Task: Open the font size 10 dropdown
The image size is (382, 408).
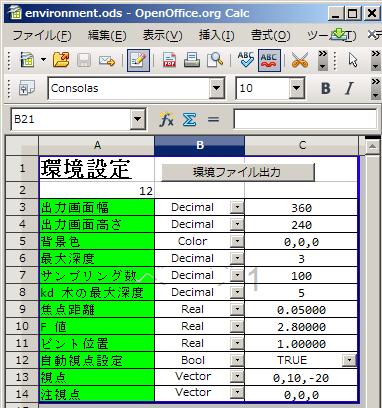Action: pyautogui.click(x=296, y=88)
